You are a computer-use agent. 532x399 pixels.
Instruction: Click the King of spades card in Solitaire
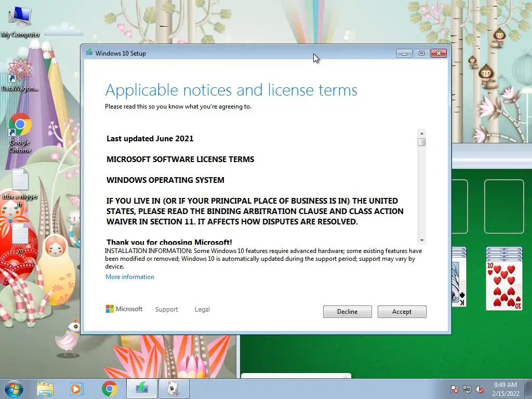click(459, 283)
